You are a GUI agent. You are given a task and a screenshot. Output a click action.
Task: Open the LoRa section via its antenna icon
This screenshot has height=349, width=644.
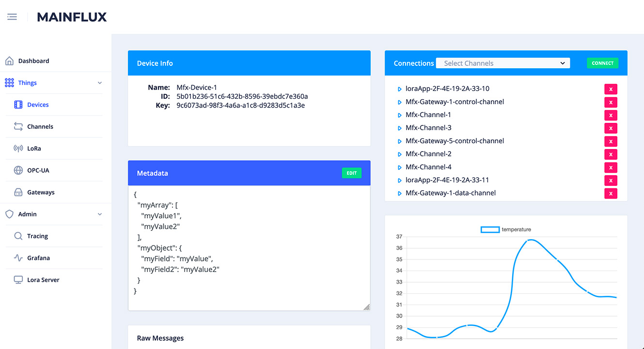(x=18, y=148)
